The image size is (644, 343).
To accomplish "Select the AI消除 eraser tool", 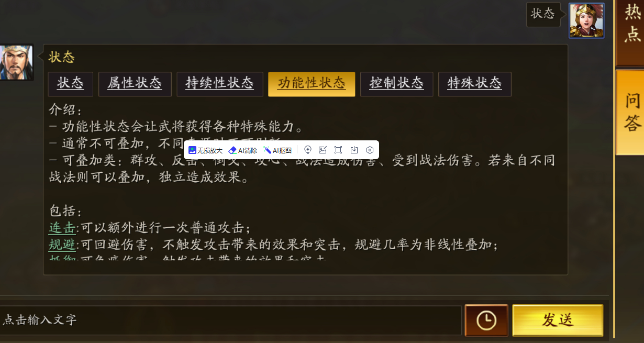I will (243, 150).
